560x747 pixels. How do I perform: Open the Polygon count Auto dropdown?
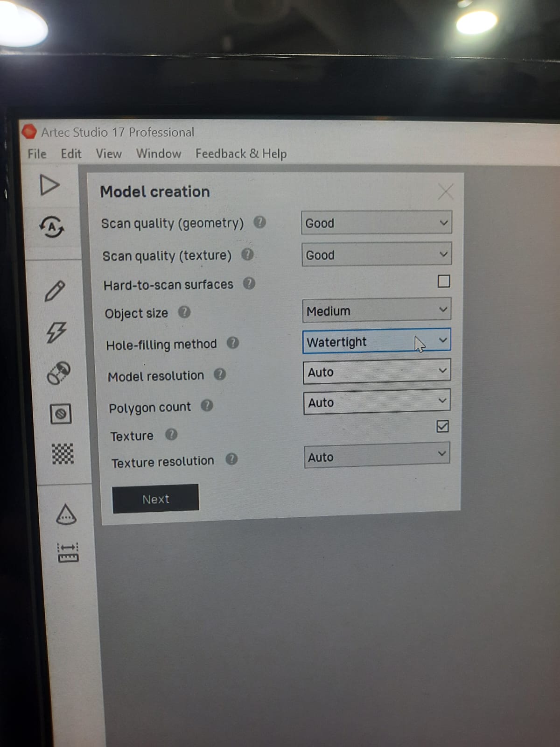(377, 402)
